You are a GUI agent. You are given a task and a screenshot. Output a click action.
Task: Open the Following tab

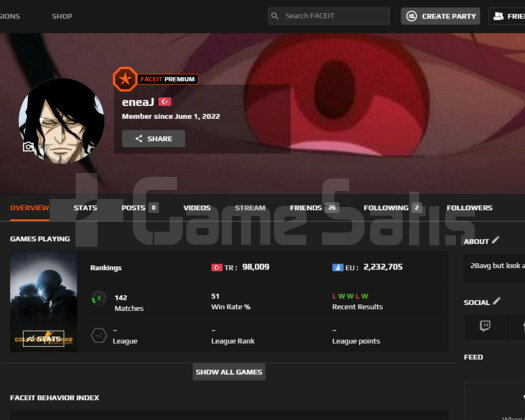(x=392, y=208)
